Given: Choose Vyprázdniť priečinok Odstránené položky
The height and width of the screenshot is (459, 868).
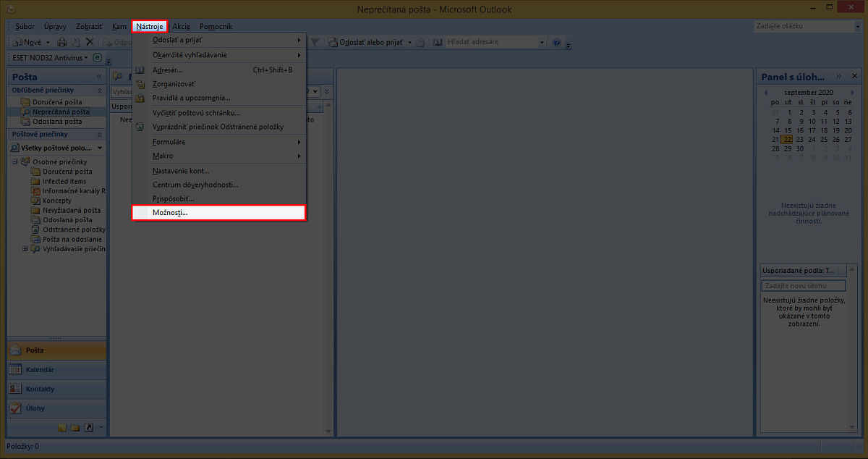Looking at the screenshot, I should click(218, 127).
